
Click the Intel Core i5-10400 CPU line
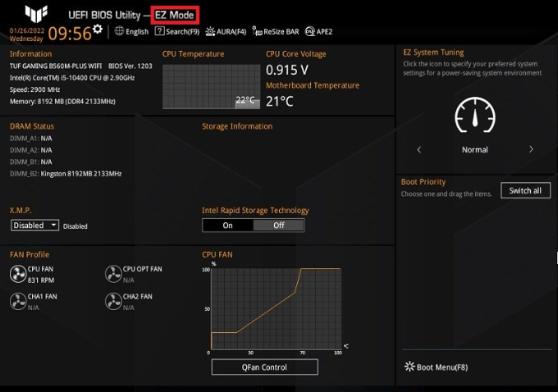(x=72, y=78)
